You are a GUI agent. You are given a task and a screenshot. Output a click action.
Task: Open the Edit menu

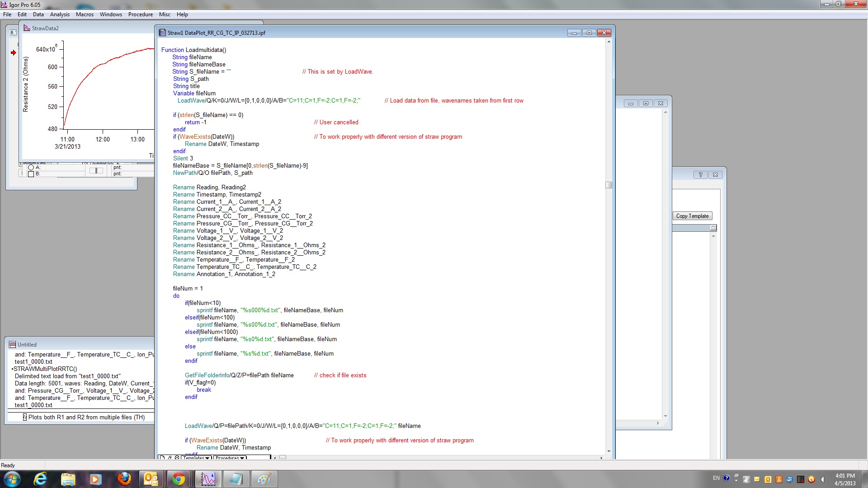[22, 14]
